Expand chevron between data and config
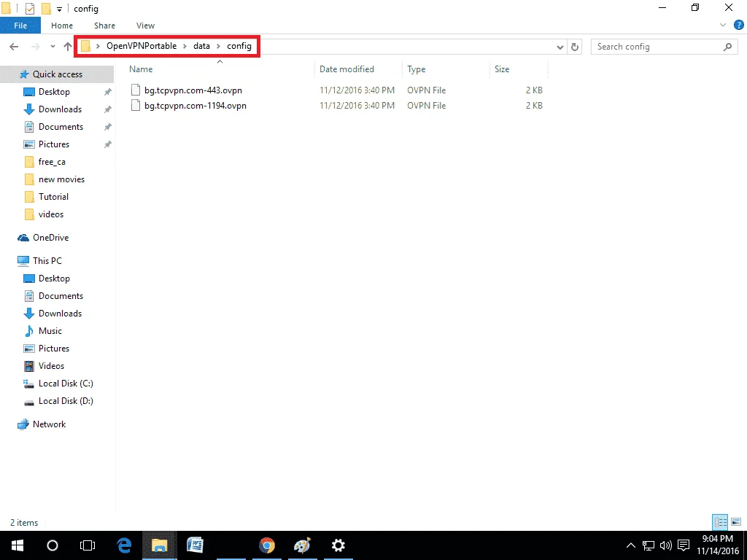Screen dimensions: 747x560 click(219, 46)
